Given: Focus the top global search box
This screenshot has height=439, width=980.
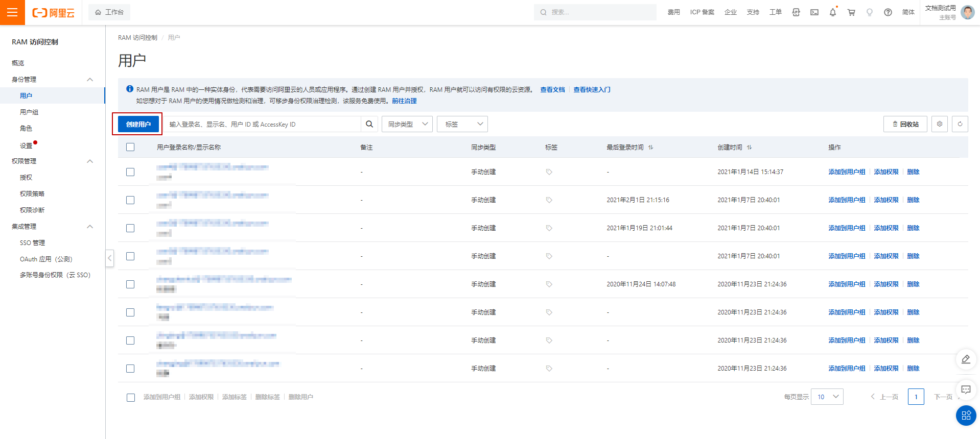Looking at the screenshot, I should point(595,12).
